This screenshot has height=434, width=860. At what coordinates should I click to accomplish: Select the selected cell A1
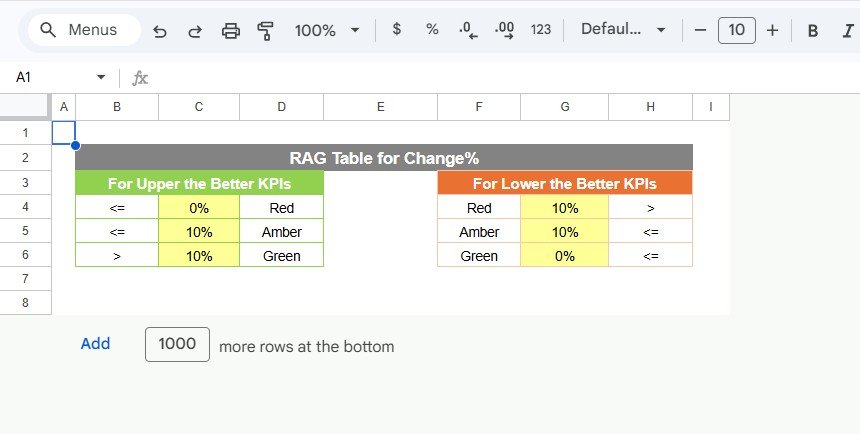click(x=64, y=133)
